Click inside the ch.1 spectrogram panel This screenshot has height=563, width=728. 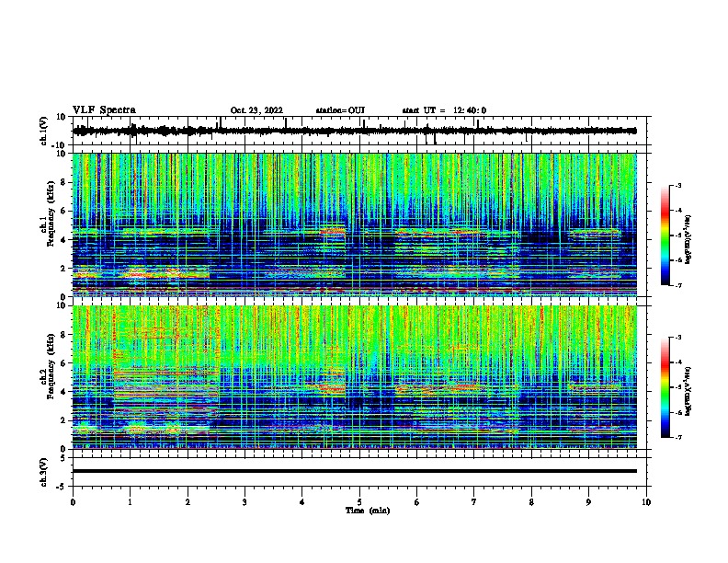pos(355,224)
